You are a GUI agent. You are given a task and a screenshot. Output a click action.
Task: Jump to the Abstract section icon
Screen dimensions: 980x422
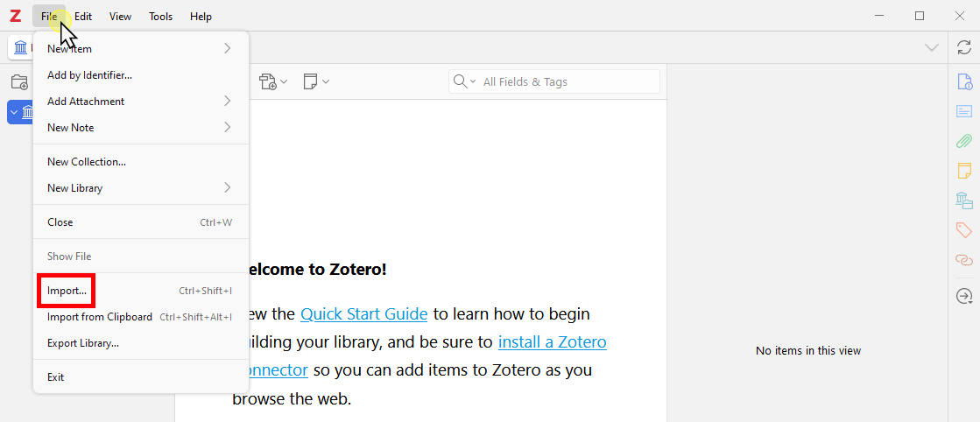point(963,111)
